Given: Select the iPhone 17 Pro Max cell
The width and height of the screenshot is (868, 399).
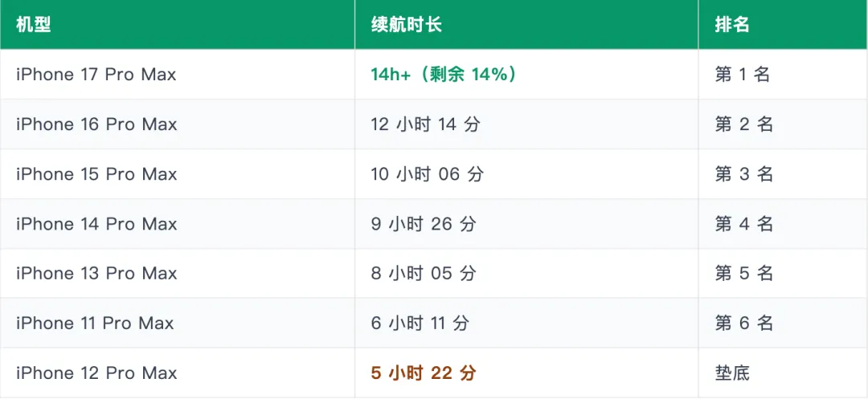Looking at the screenshot, I should point(177,75).
